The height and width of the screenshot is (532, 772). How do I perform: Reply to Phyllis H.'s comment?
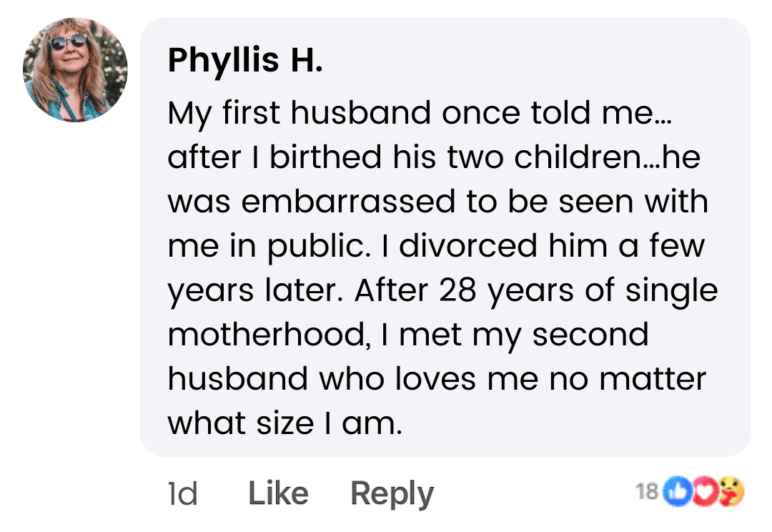tap(392, 494)
